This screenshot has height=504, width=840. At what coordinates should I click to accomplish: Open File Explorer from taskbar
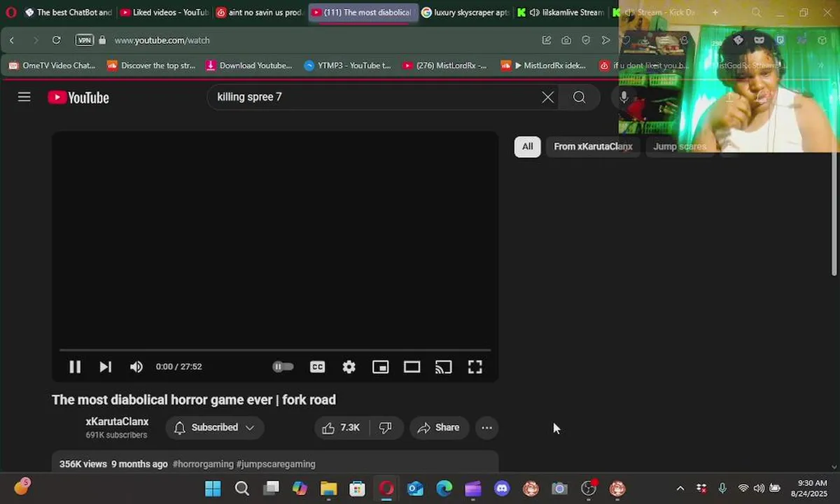coord(328,489)
